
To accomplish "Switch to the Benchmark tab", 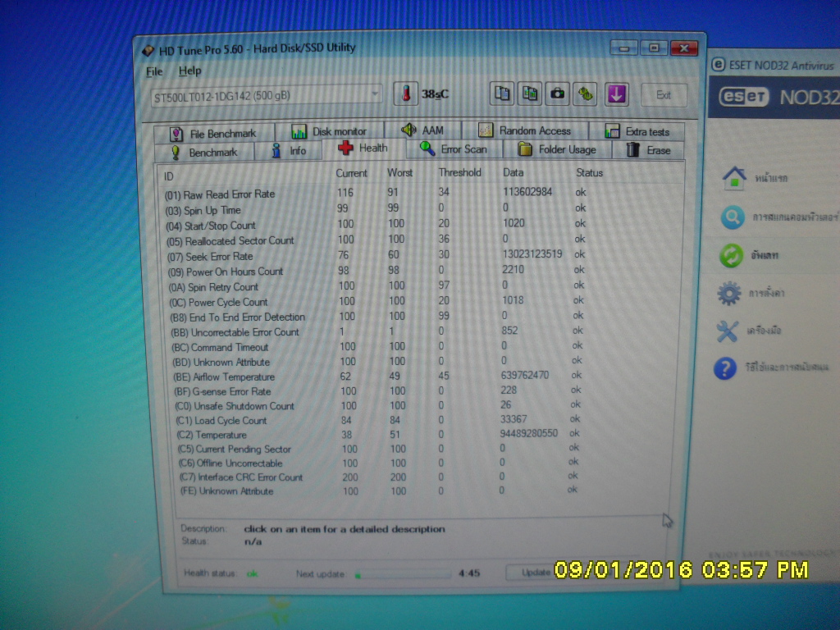I will [x=204, y=152].
